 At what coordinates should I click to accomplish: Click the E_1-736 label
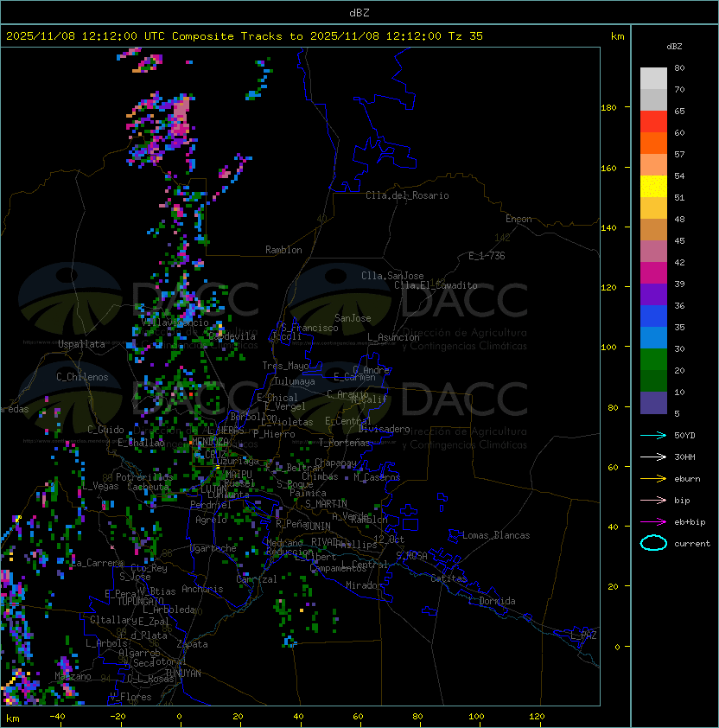[x=487, y=256]
